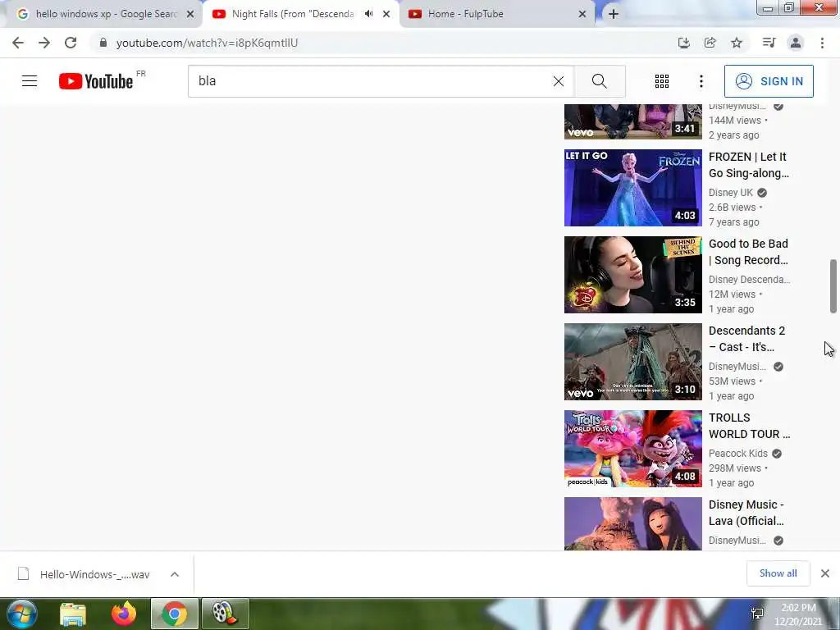Open the Movie Maker taskbar icon
Viewport: 840px width, 630px height.
click(x=225, y=614)
